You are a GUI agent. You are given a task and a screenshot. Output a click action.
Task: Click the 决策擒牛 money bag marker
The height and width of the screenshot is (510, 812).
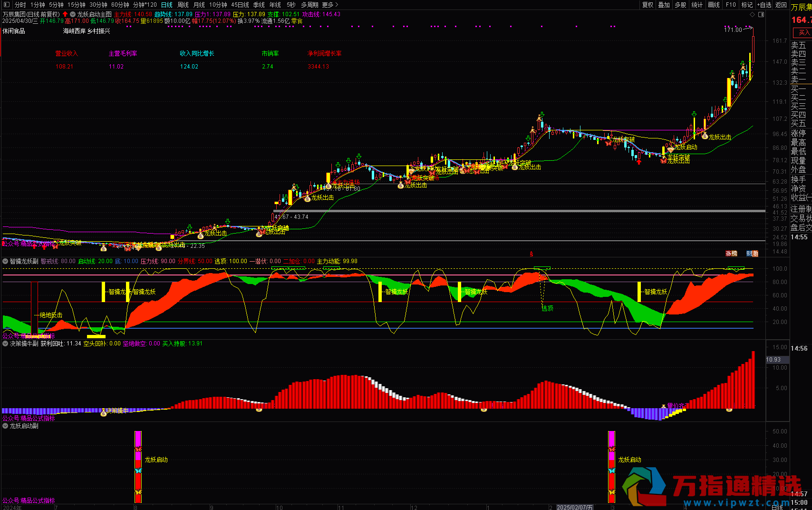103,413
